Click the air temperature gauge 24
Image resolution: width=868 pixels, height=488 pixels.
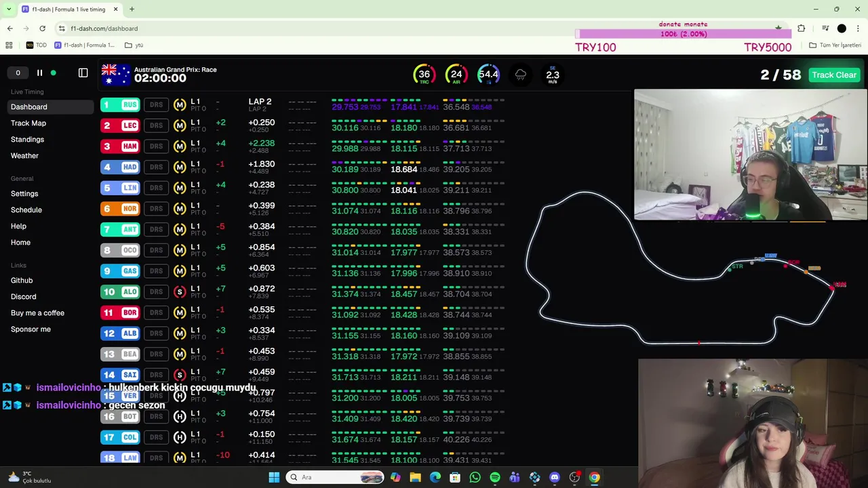point(456,75)
